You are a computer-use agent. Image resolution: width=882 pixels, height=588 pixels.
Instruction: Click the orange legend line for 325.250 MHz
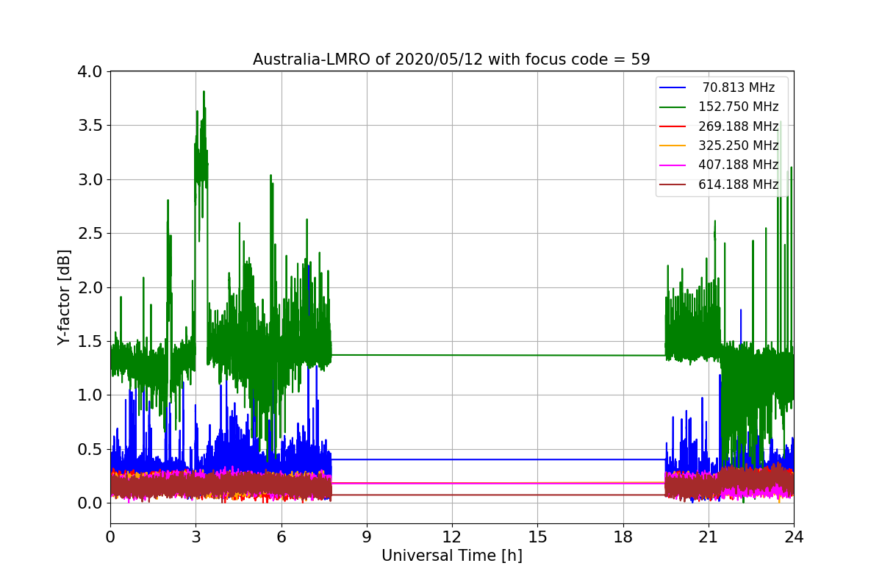[673, 146]
